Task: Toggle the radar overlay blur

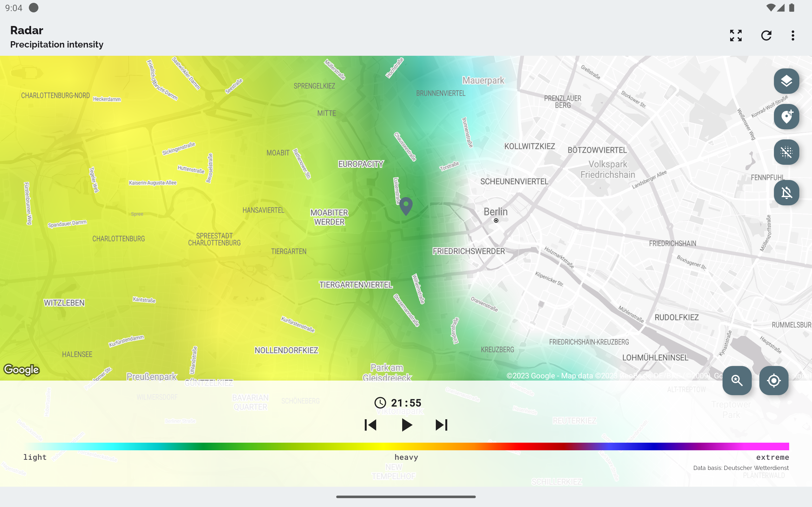Action: click(786, 152)
